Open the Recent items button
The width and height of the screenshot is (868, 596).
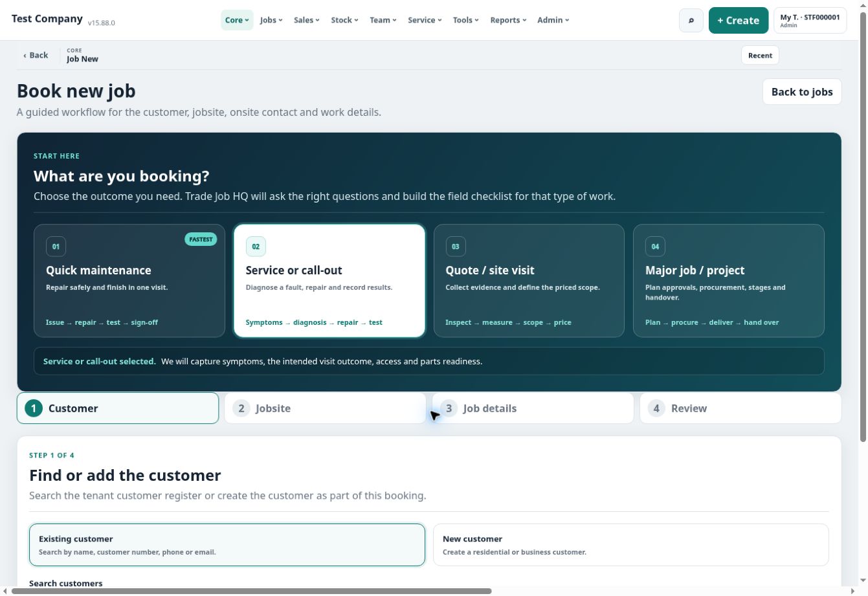760,55
